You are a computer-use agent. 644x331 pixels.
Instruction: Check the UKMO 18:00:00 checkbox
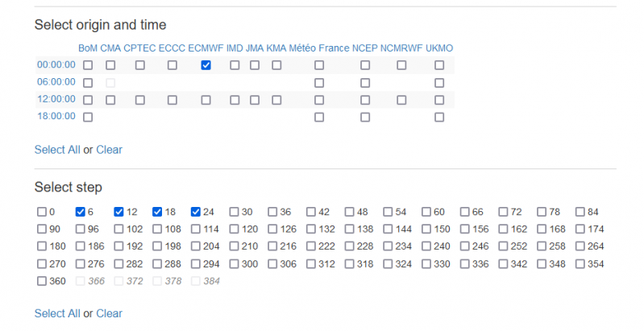(x=439, y=117)
